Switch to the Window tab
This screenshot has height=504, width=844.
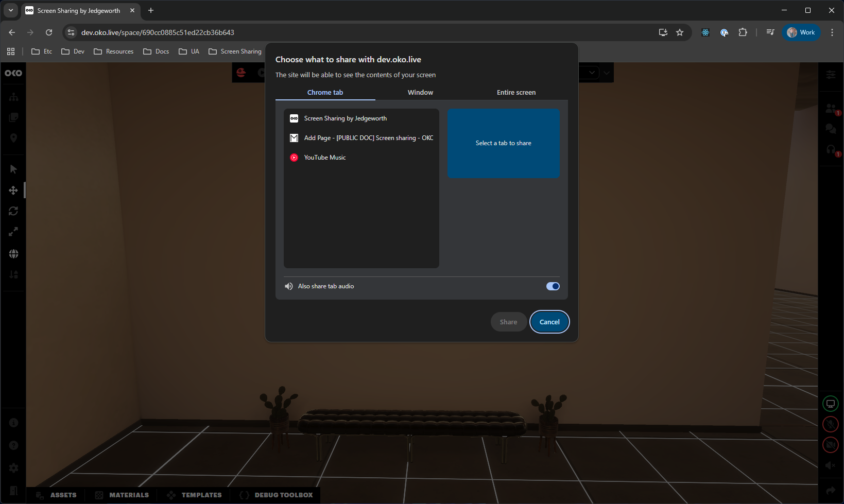point(420,93)
